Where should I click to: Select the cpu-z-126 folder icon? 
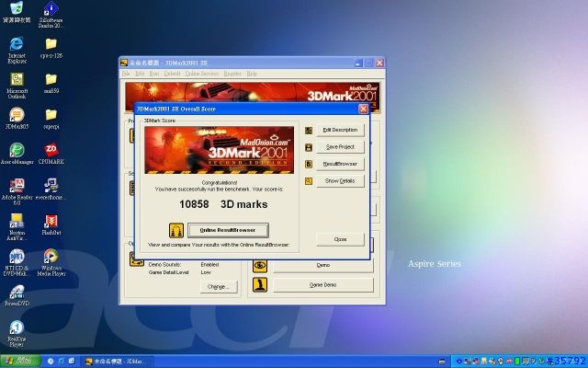[51, 48]
